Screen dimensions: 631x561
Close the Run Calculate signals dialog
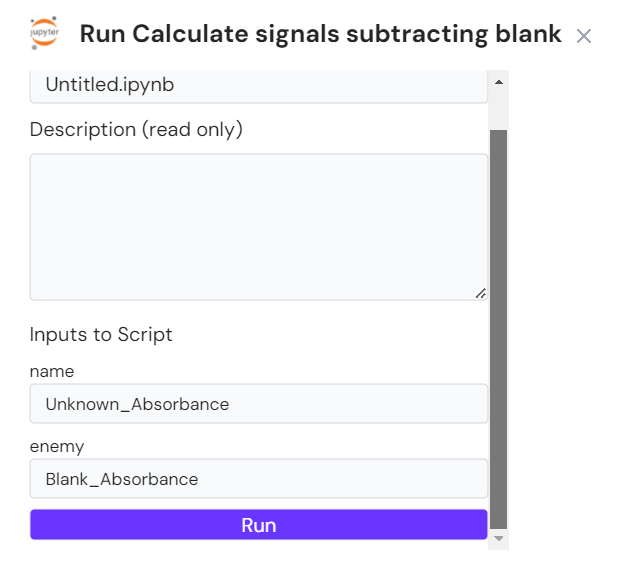pyautogui.click(x=584, y=36)
